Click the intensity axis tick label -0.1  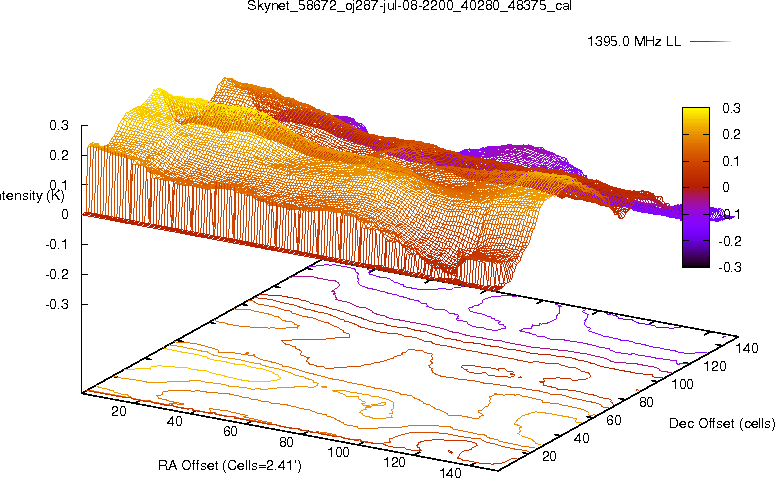pos(57,244)
